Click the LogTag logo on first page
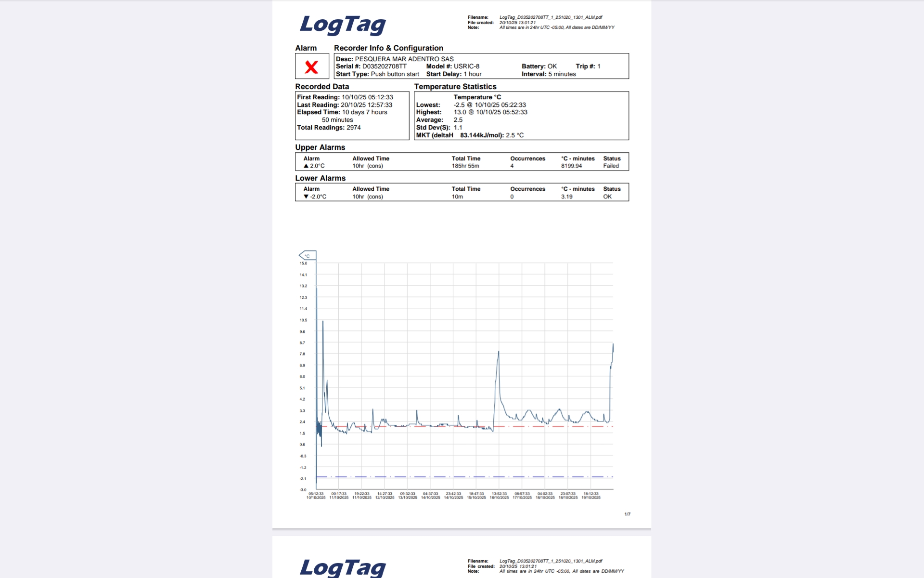Image resolution: width=924 pixels, height=578 pixels. coord(343,24)
